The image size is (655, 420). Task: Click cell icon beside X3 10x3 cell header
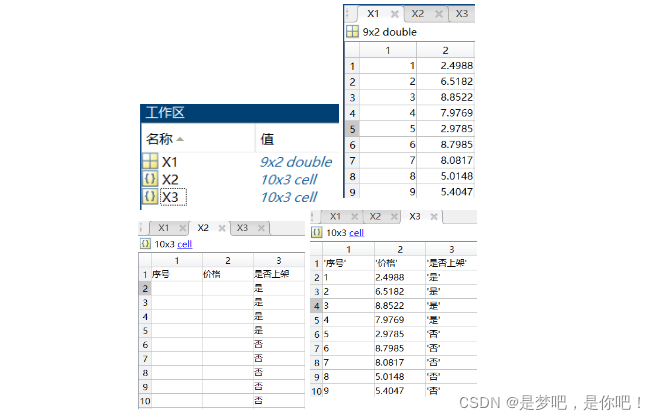click(x=317, y=232)
